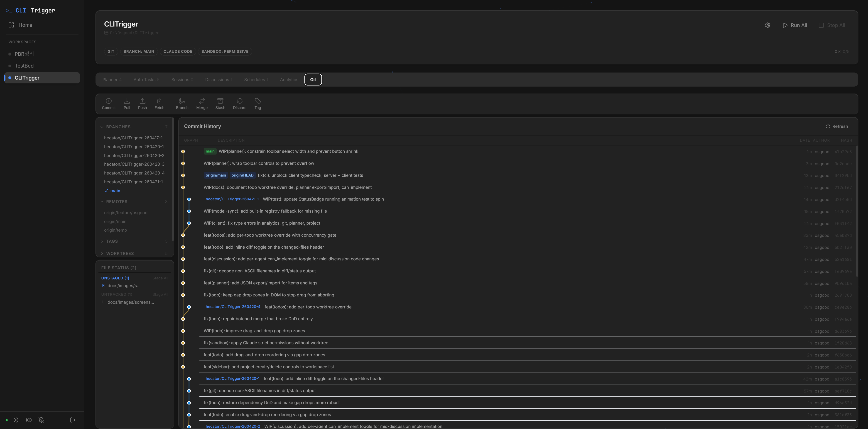Screen dimensions: 868x429
Task: Switch to the Auto Tasks tab
Action: click(x=146, y=80)
